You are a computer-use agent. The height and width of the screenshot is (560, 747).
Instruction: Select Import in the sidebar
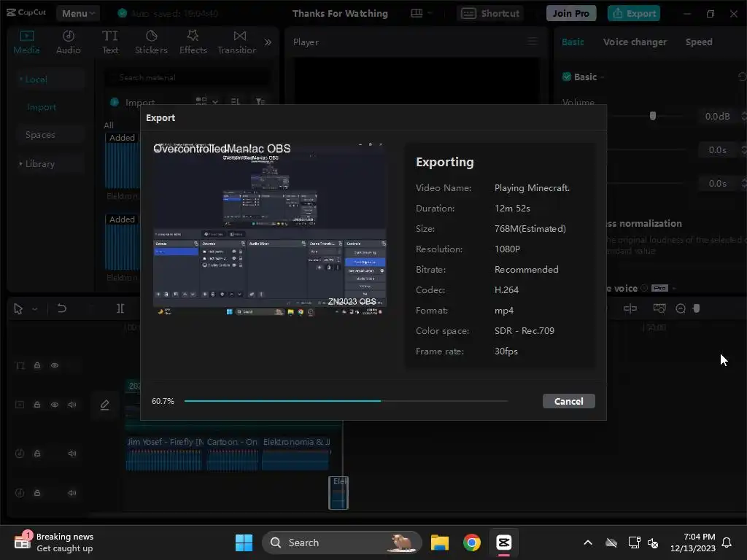pyautogui.click(x=42, y=107)
